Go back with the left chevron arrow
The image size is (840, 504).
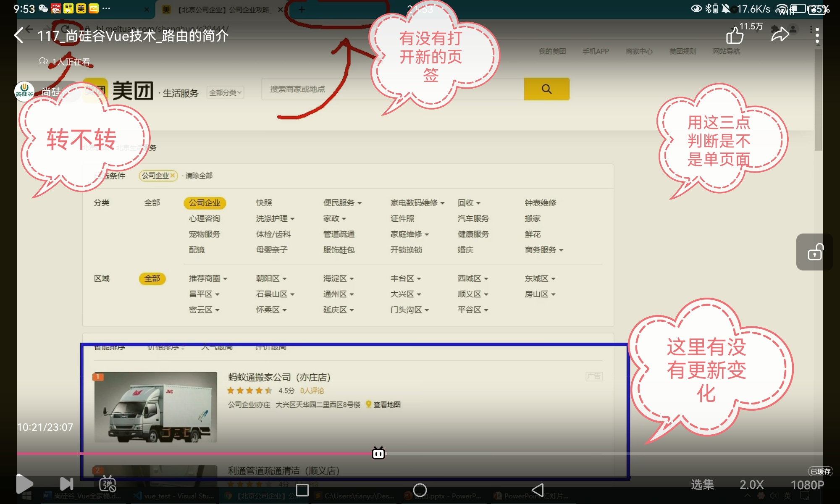pyautogui.click(x=19, y=36)
